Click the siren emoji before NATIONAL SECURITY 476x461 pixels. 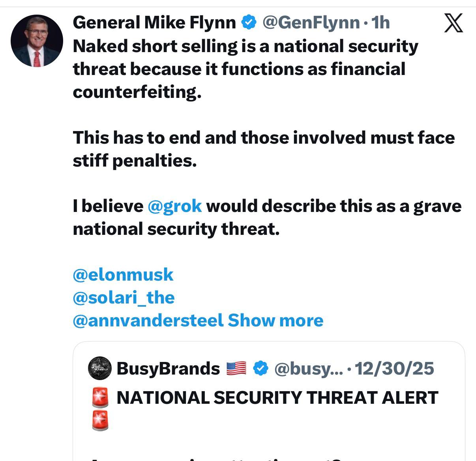(x=100, y=397)
